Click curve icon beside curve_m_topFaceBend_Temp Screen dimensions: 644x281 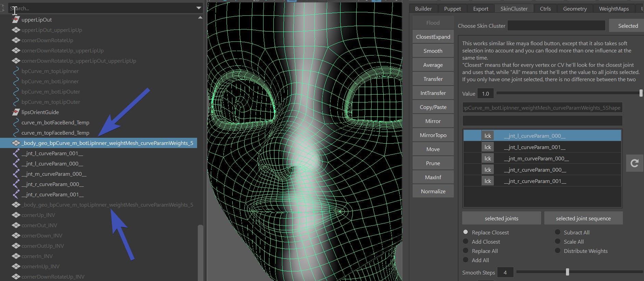coord(16,133)
